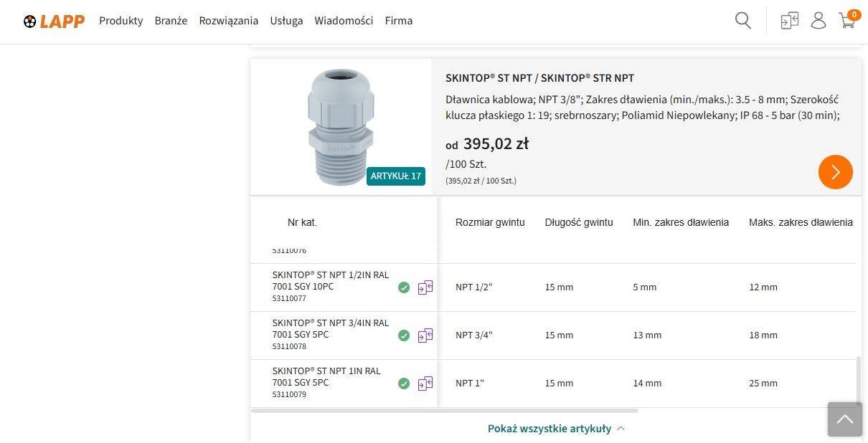Add NPT 1/2IN article to comparison

point(425,287)
